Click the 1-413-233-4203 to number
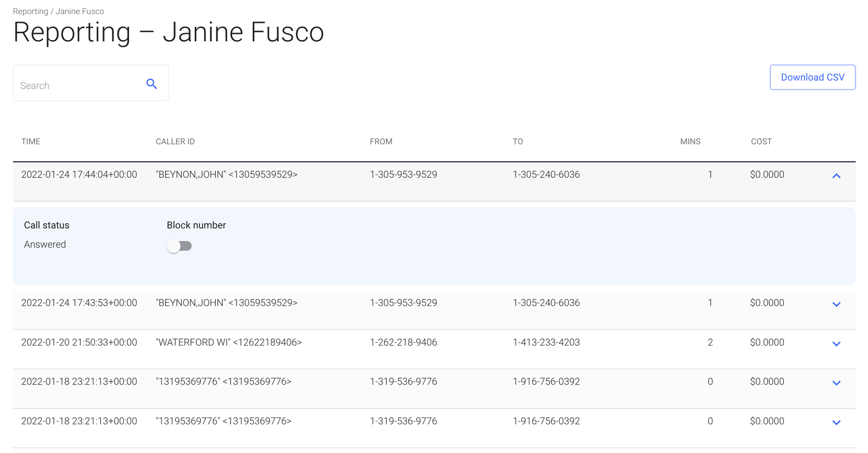 click(546, 342)
